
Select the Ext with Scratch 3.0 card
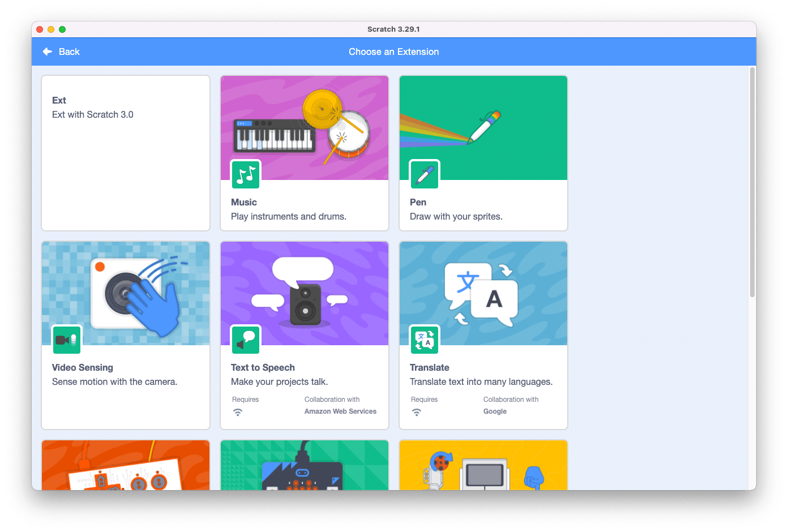point(126,153)
